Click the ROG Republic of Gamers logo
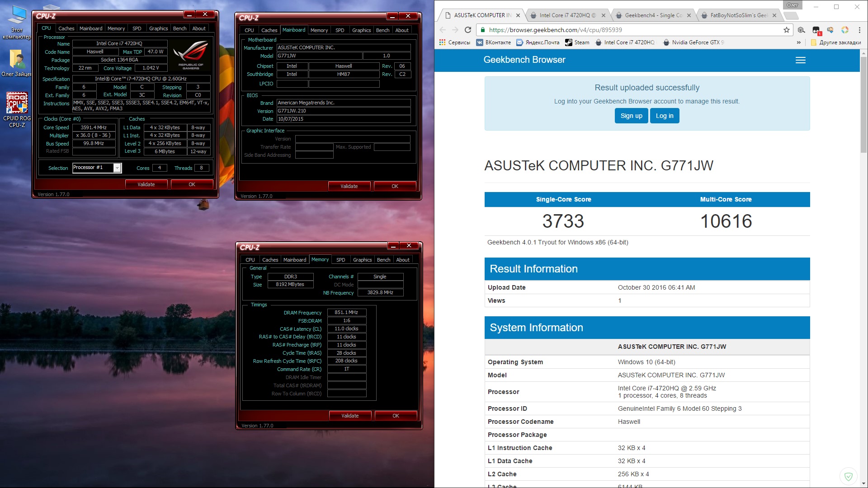The width and height of the screenshot is (868, 488). point(191,54)
